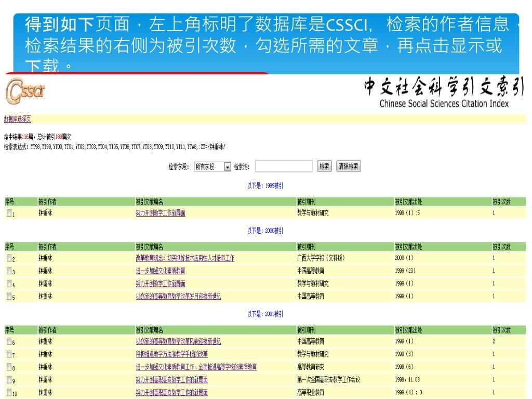Click 第一次全国高职专教学工作会议 cell
Viewport: 532px width, 399px height.
328,380
